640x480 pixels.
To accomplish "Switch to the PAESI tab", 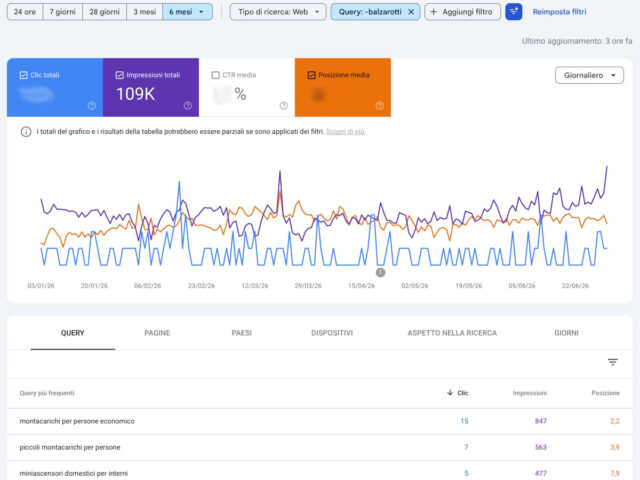I will point(242,333).
